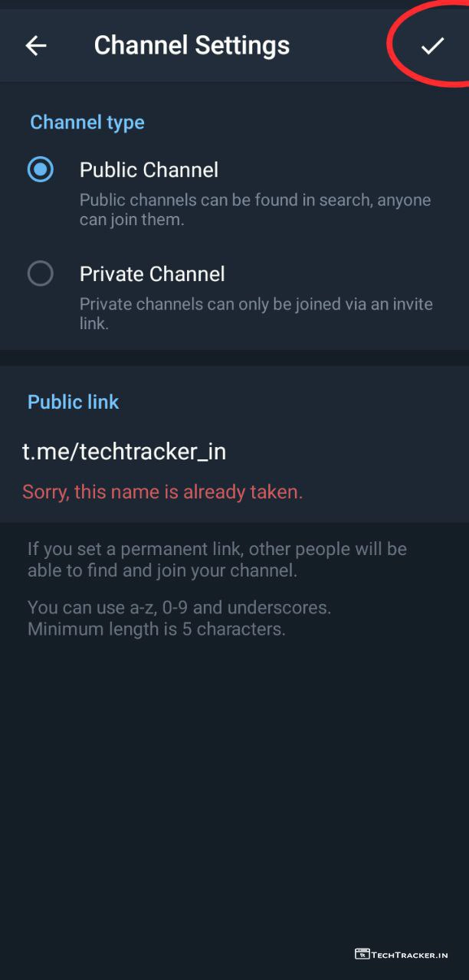The width and height of the screenshot is (469, 980).
Task: Confirm settings with the checkmark icon
Action: click(432, 46)
